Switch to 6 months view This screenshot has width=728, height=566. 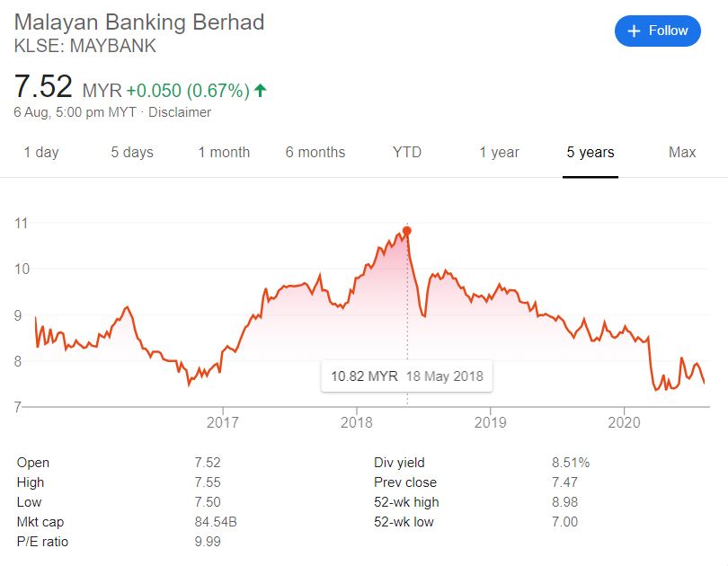pyautogui.click(x=315, y=152)
